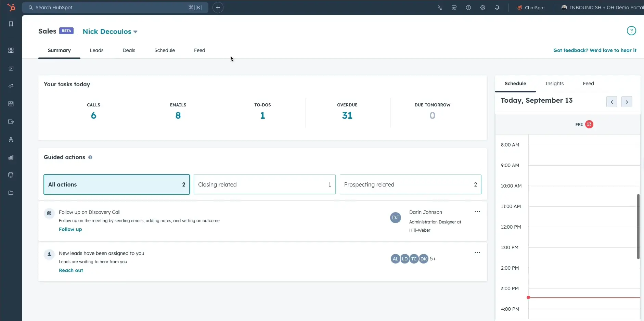Open the Insights tab in the schedule panel
Image resolution: width=644 pixels, height=321 pixels.
pos(555,84)
